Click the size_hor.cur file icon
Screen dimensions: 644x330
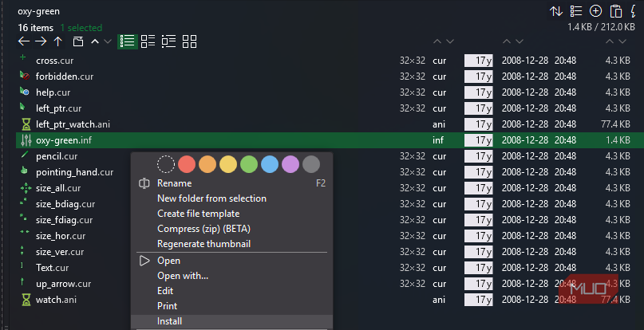tap(25, 232)
